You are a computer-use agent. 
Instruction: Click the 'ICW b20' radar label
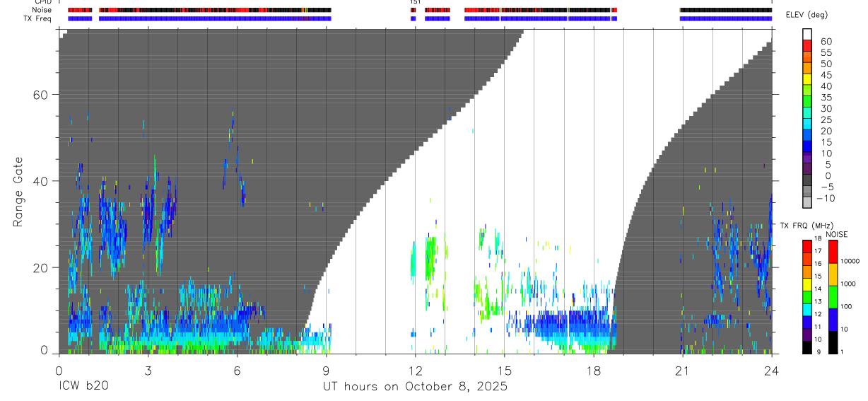coord(83,387)
